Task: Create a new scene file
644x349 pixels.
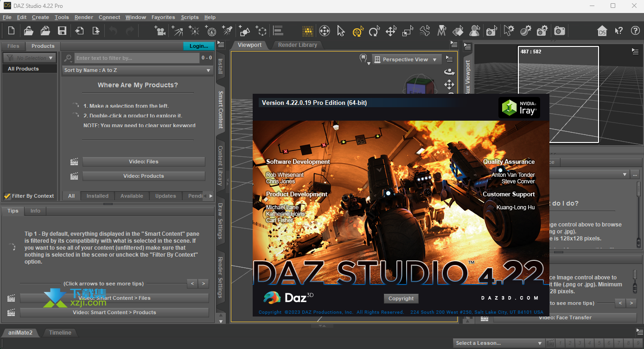Action: tap(12, 31)
